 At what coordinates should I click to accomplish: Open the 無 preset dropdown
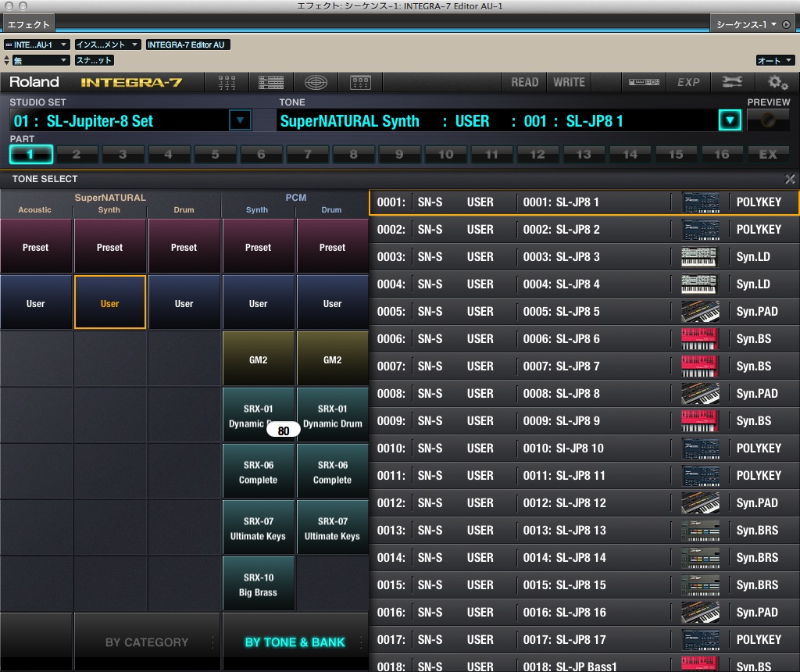click(x=41, y=60)
